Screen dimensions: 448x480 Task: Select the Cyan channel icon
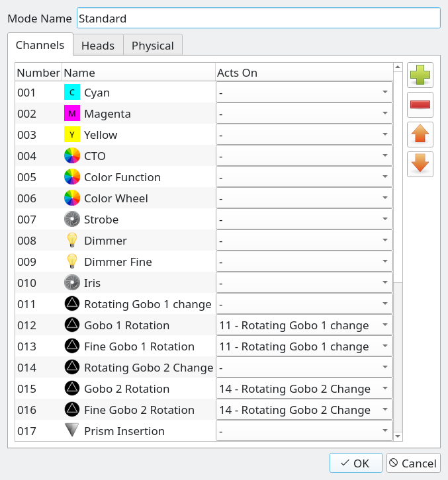tap(72, 92)
